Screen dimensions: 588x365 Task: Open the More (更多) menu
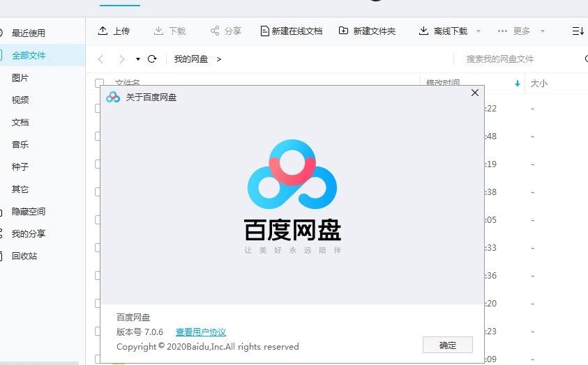pos(514,31)
